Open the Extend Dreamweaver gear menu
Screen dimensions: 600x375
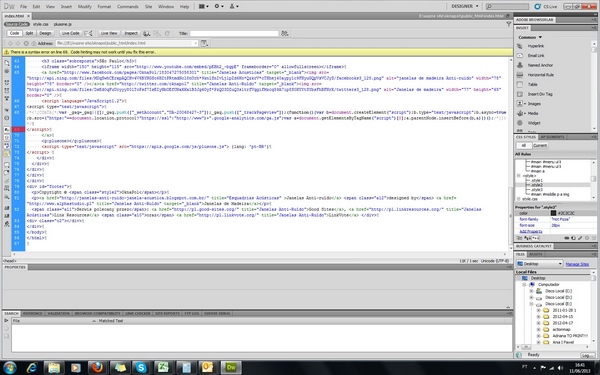(x=219, y=7)
